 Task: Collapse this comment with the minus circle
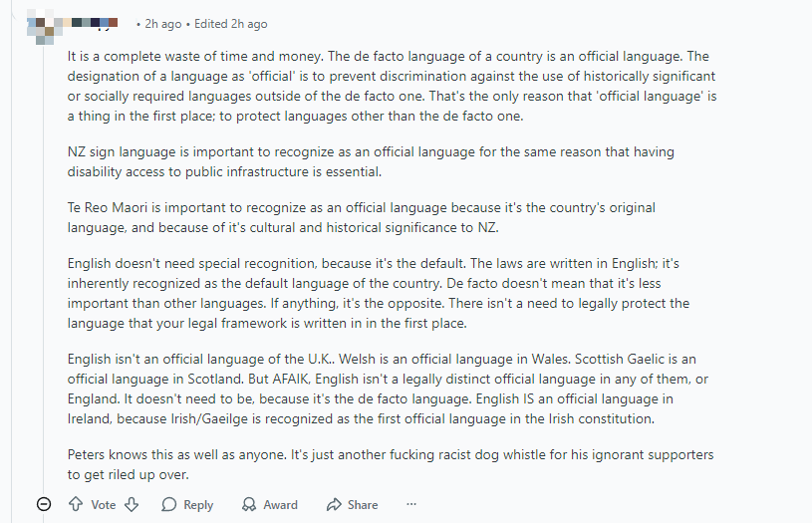[43, 504]
